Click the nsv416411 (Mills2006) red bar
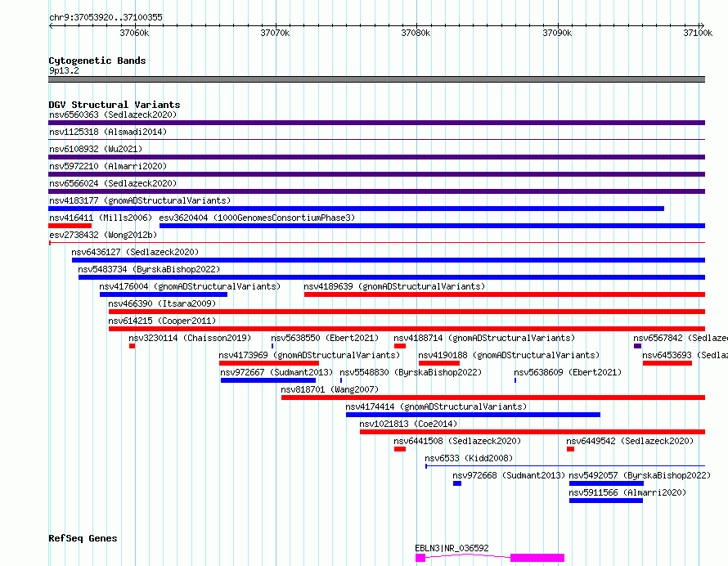Image resolution: width=728 pixels, height=566 pixels. tap(70, 226)
